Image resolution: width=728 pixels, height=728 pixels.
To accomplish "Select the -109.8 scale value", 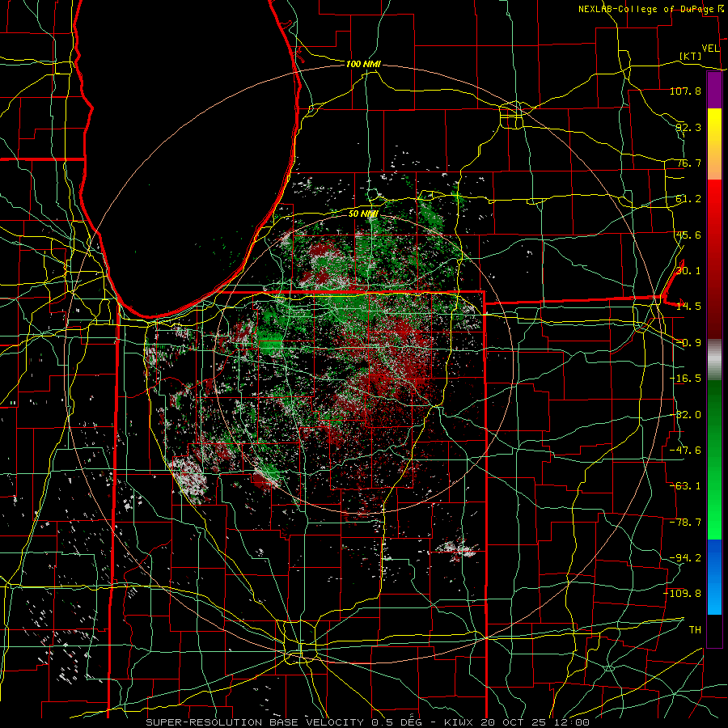I will point(683,594).
